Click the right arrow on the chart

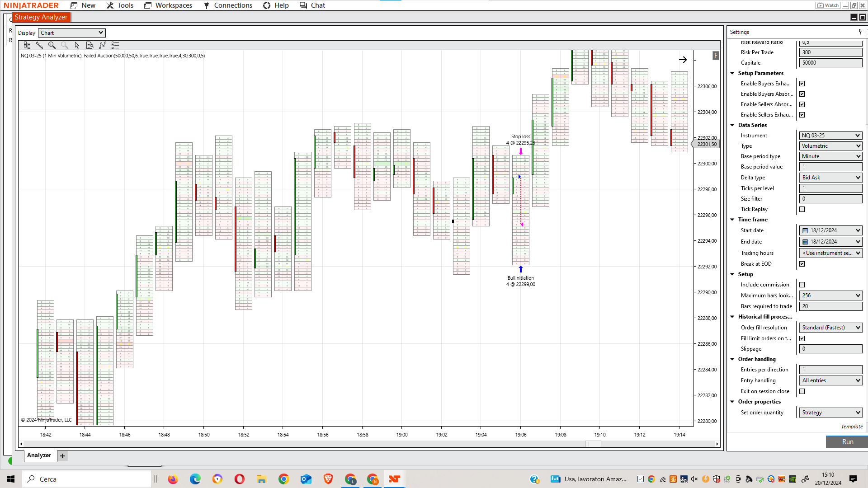683,60
